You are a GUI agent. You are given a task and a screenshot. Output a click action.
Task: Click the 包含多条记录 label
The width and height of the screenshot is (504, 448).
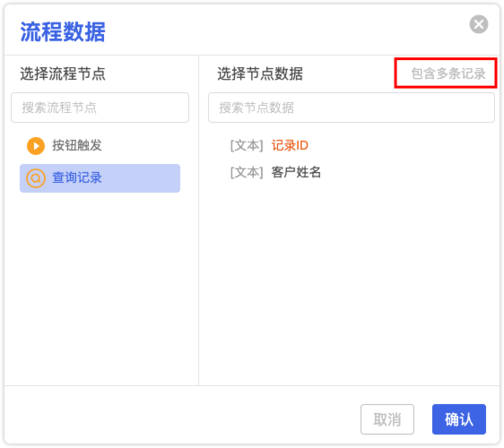coord(448,73)
